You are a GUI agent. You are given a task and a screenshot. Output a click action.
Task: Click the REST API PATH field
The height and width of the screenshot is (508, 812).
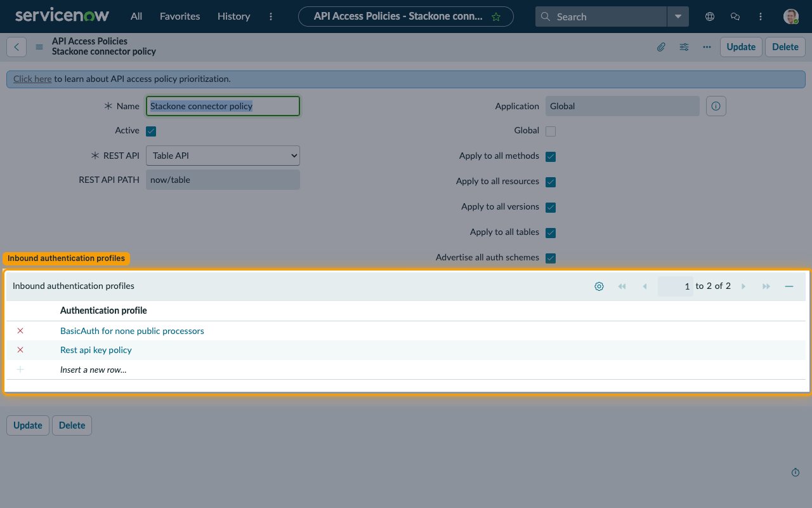pos(223,180)
